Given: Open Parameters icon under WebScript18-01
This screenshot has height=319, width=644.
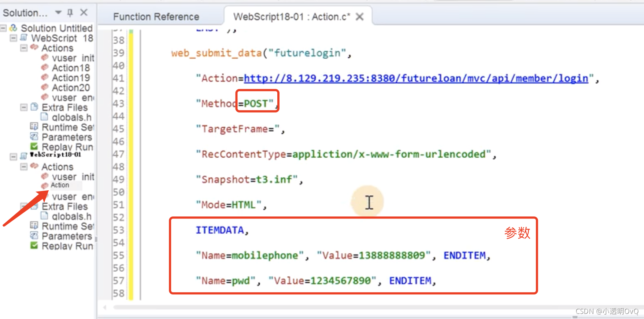Looking at the screenshot, I should point(34,235).
